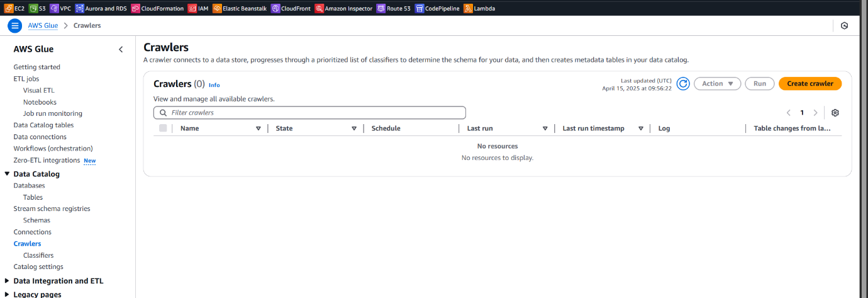Sort by the State column arrow
This screenshot has width=868, height=298.
coord(354,129)
